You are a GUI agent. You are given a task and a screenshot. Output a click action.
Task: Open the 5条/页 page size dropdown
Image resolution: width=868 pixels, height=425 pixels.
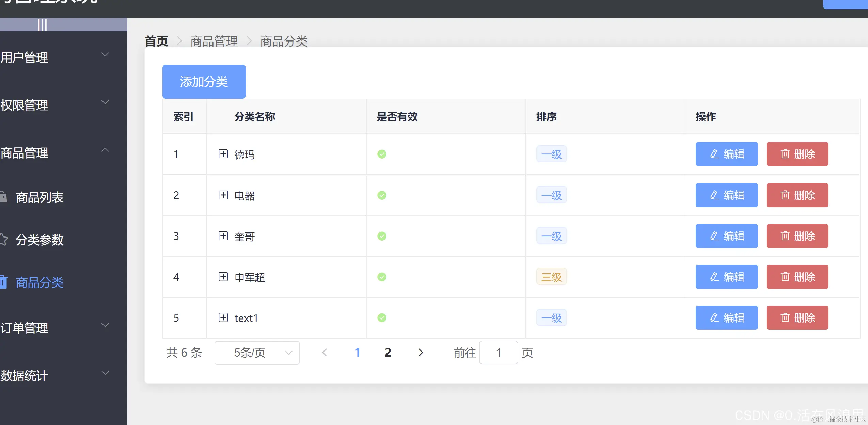257,353
